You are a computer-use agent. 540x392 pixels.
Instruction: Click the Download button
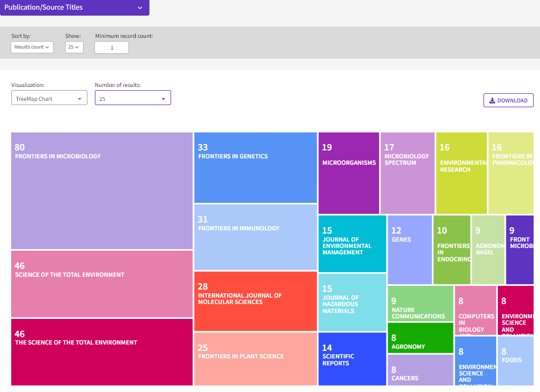pos(509,100)
